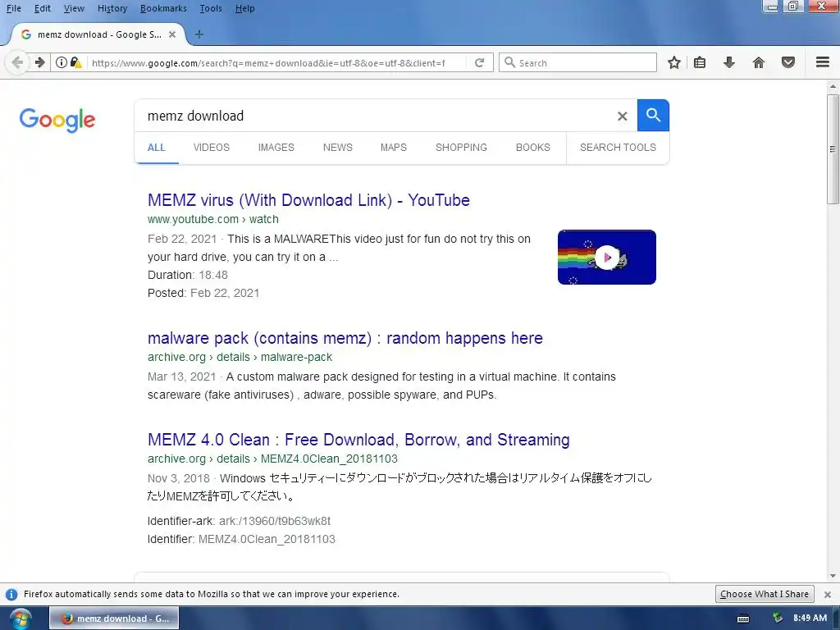The image size is (840, 630).
Task: Switch to the VIDEOS tab
Action: pyautogui.click(x=212, y=148)
